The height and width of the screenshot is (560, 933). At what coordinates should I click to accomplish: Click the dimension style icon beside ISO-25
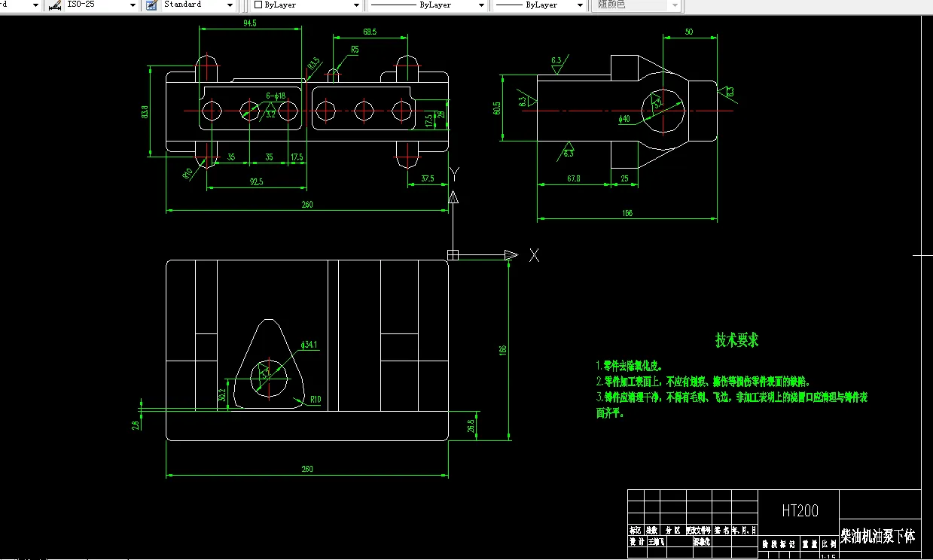pos(54,5)
